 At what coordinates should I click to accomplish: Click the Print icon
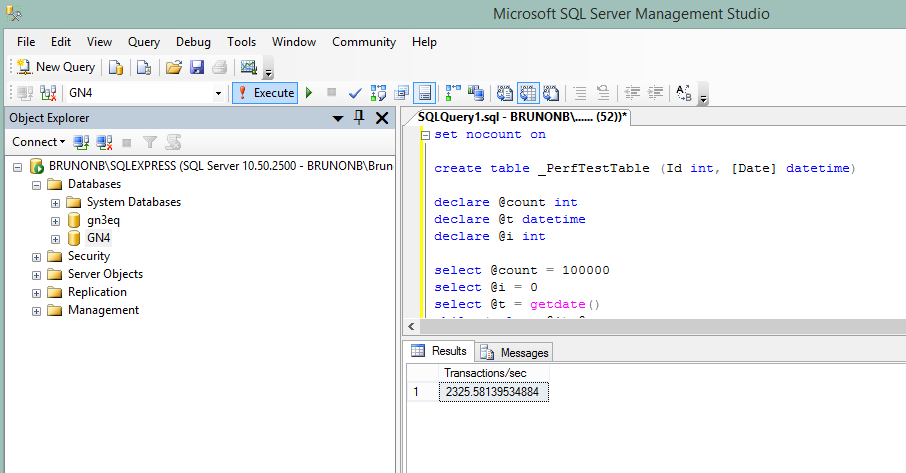click(220, 68)
